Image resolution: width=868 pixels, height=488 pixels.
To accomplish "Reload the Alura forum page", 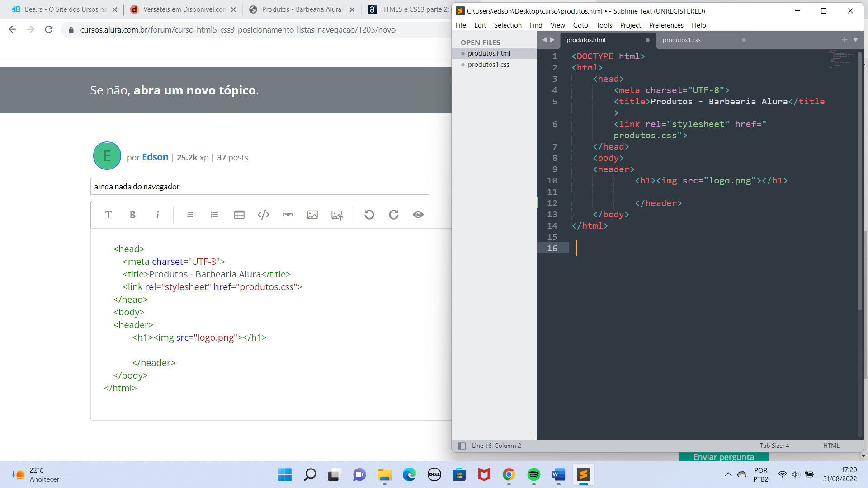I will [49, 29].
